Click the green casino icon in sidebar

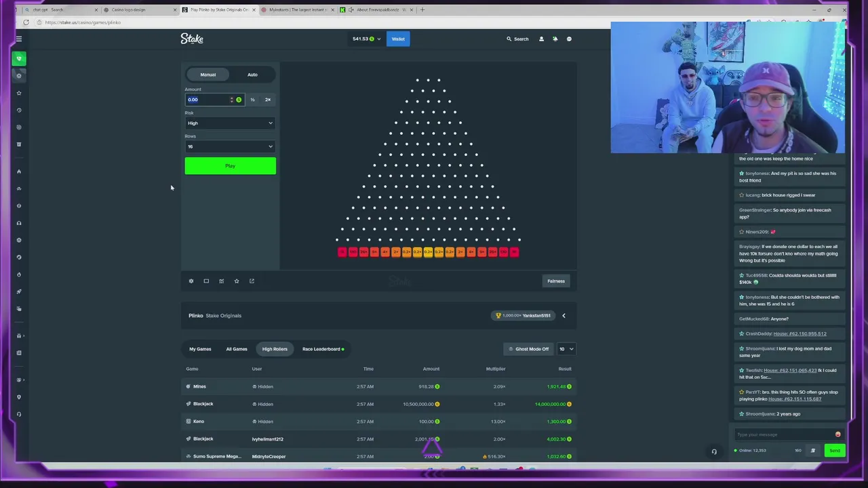(x=19, y=58)
